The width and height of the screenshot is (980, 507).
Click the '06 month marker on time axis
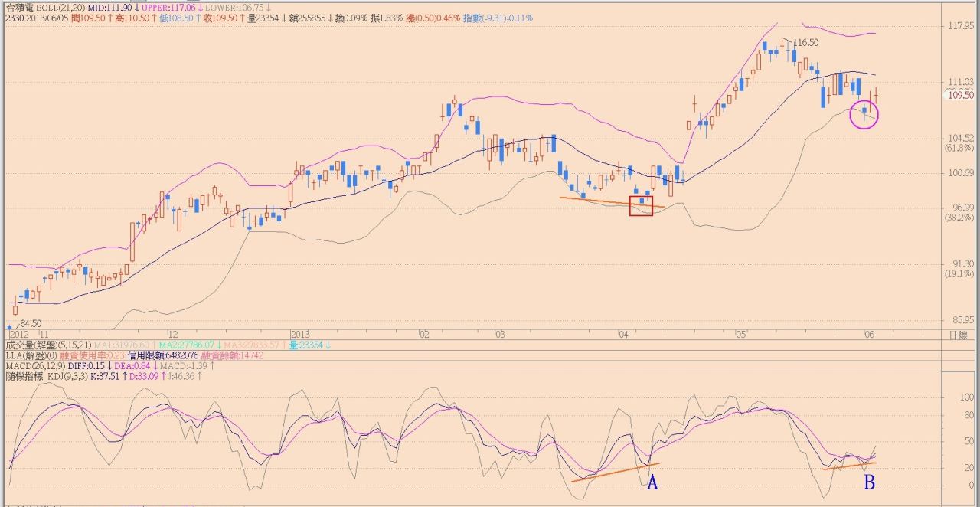coord(869,335)
